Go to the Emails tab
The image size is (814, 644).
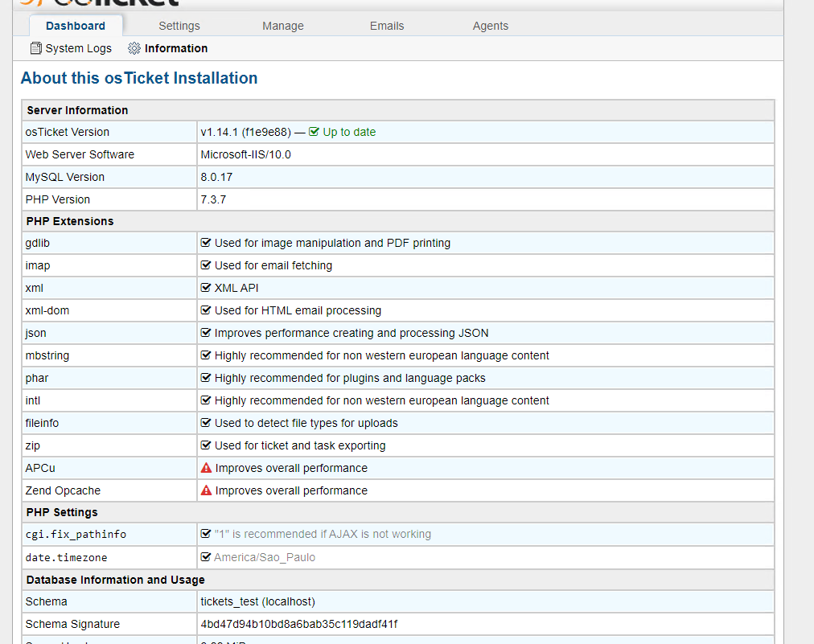point(387,26)
